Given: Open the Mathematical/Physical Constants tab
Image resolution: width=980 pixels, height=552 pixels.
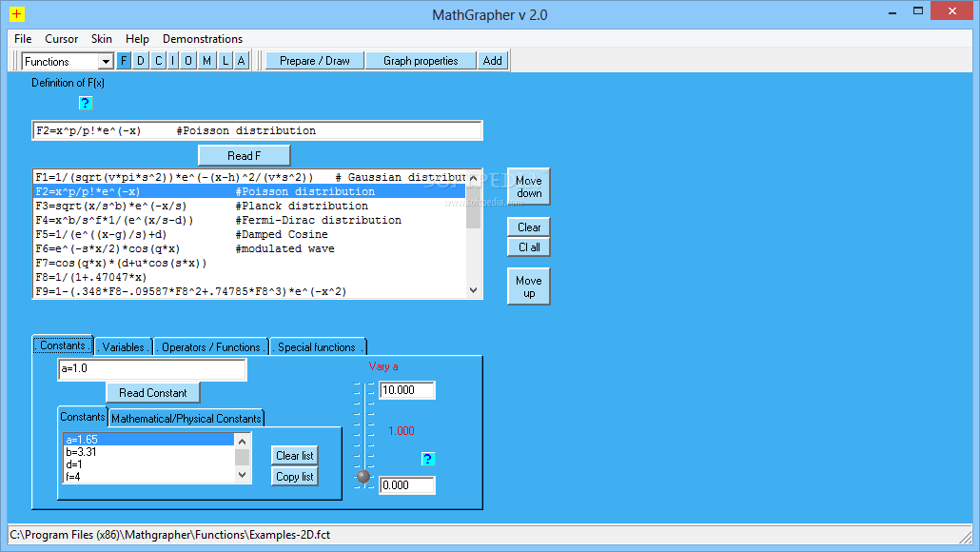Looking at the screenshot, I should 186,418.
